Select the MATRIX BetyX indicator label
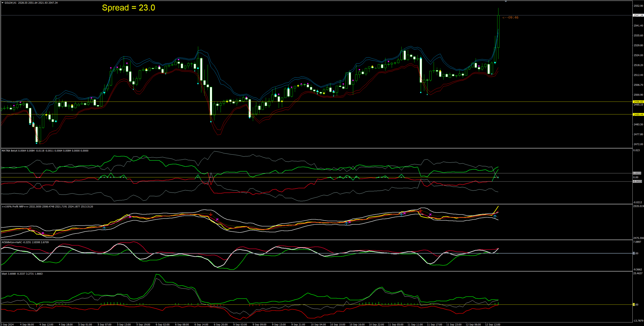644x326 pixels. point(10,151)
